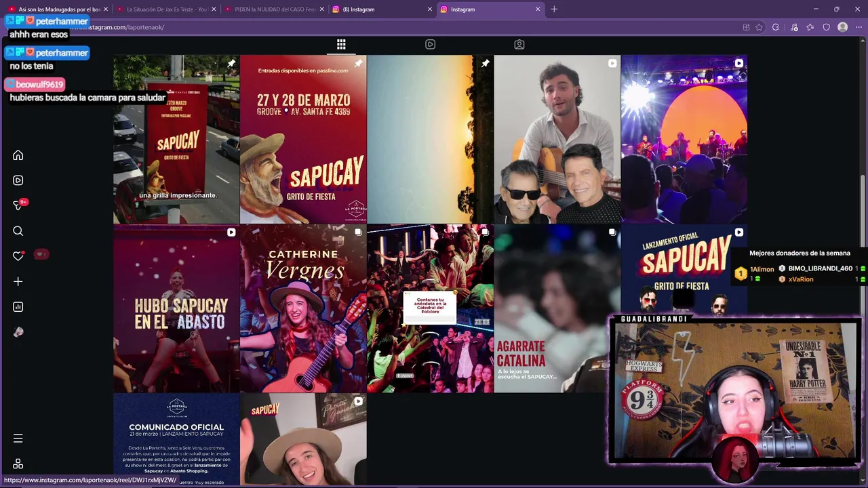Open the 'Catherine Vergnes' post
868x488 pixels.
coord(303,308)
